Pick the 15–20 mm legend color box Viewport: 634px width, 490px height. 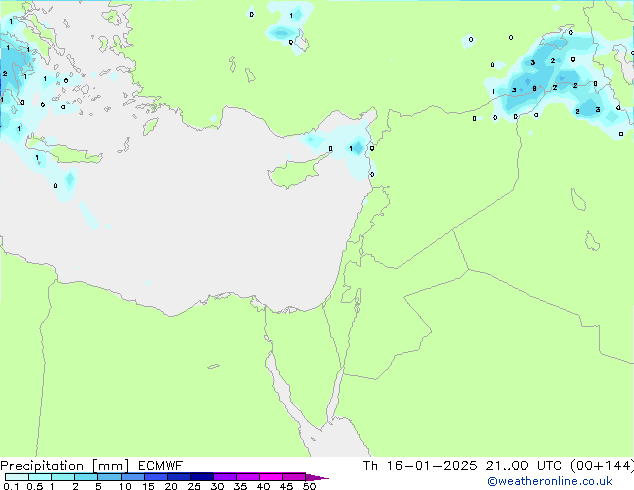(156, 477)
